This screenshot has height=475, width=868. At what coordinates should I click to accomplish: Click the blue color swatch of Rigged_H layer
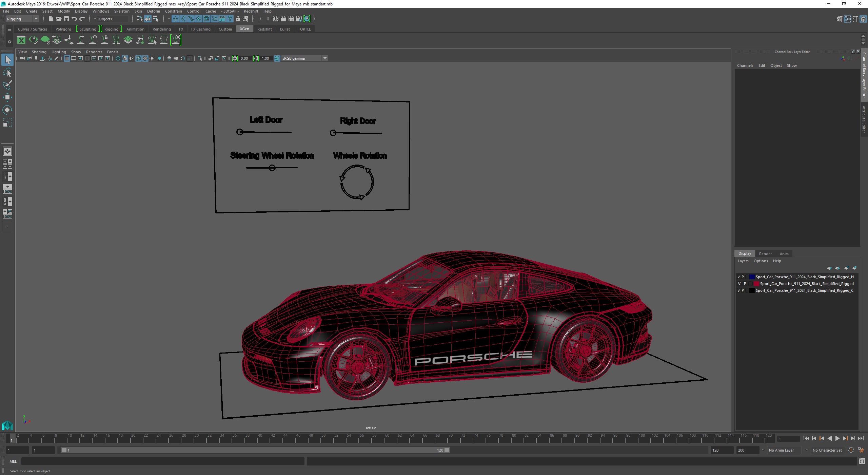(752, 277)
